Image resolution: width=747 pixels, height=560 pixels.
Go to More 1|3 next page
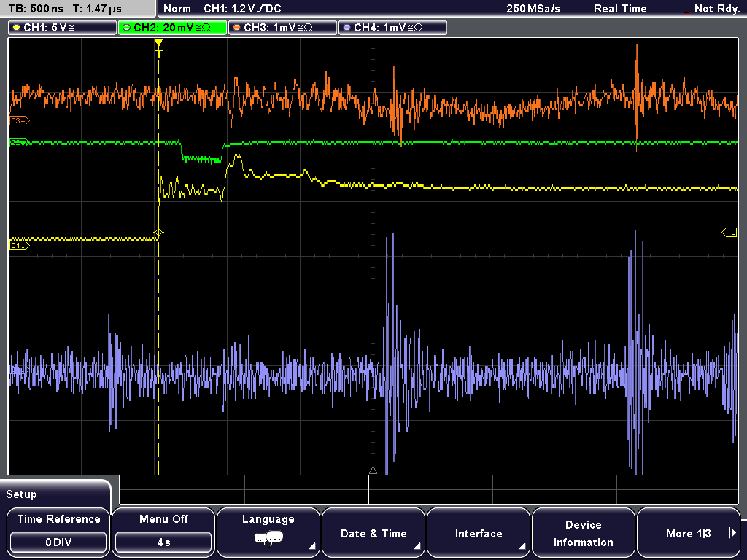tap(689, 532)
